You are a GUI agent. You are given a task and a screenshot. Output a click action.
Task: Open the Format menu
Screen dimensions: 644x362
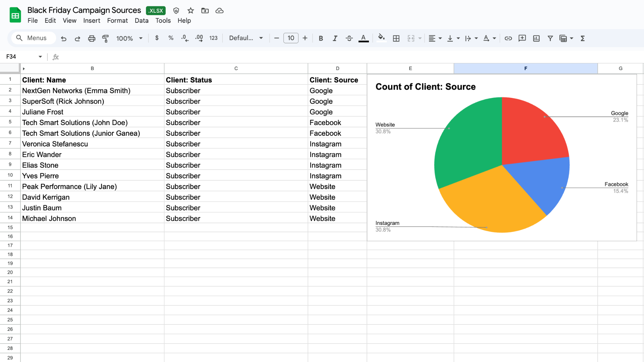(117, 20)
